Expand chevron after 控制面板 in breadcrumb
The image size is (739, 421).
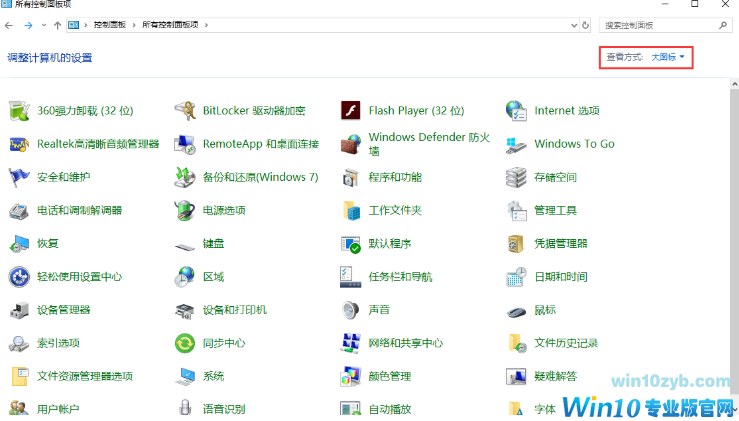point(134,25)
